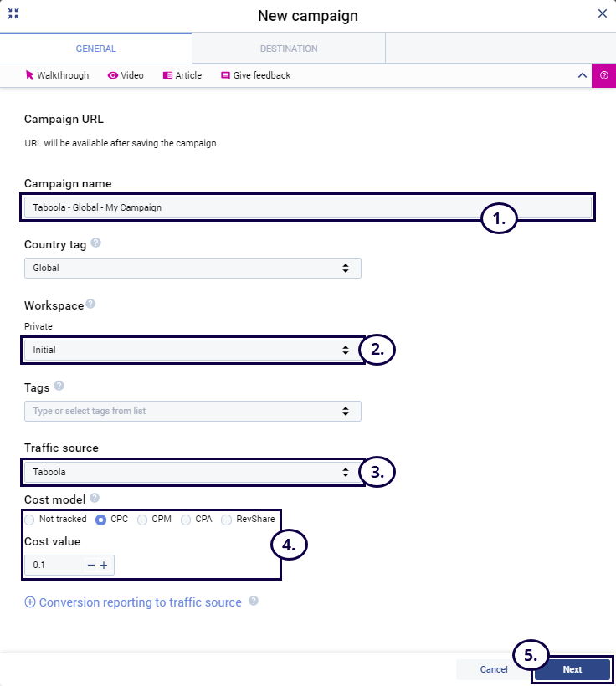Open the Traffic source Taboola dropdown
Viewport: 616px width, 686px height.
coord(188,472)
